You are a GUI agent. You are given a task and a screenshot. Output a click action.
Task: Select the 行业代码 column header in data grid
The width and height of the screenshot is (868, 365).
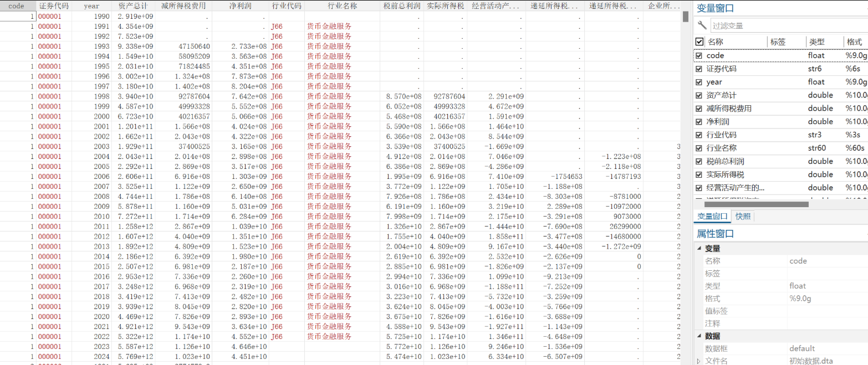[287, 6]
